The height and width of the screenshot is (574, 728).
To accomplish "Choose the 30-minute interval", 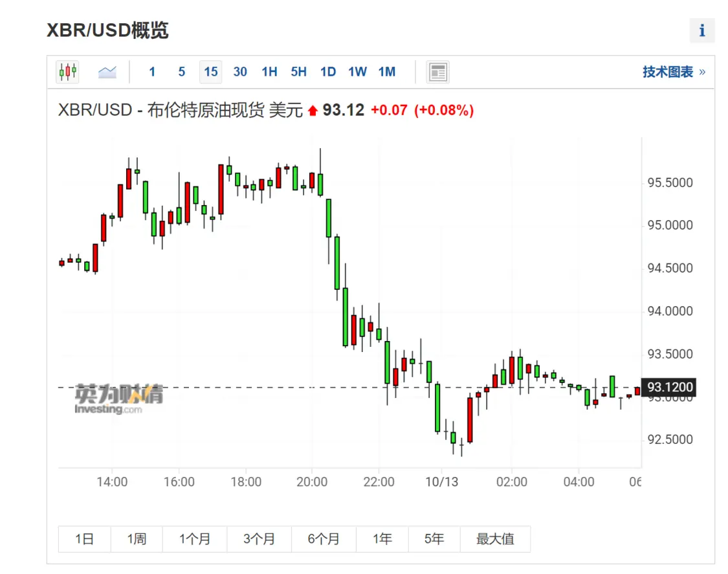I will 240,72.
